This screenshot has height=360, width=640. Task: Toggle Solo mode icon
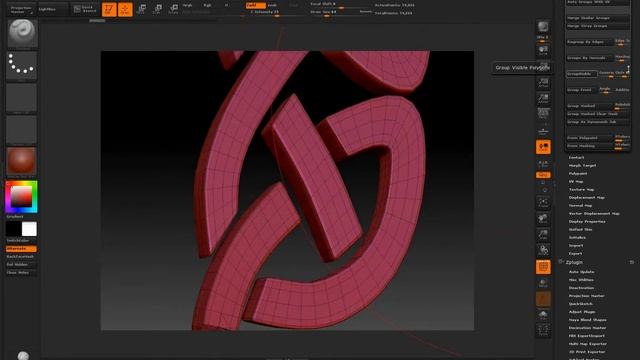tap(543, 315)
